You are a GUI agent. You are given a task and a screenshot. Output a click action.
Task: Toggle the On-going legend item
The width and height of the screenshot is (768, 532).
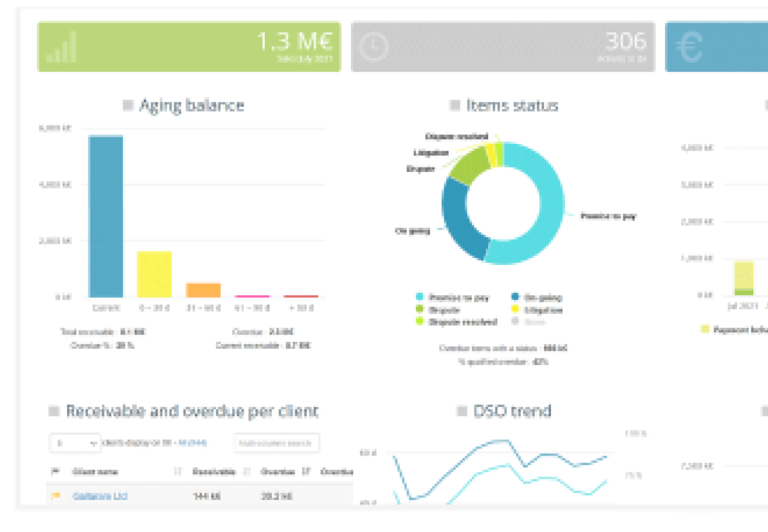[537, 297]
